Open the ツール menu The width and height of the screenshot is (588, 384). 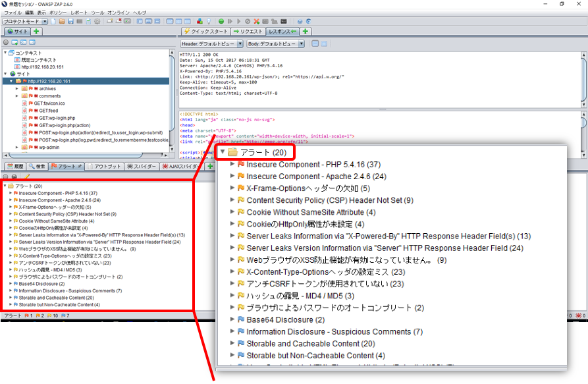(x=97, y=13)
